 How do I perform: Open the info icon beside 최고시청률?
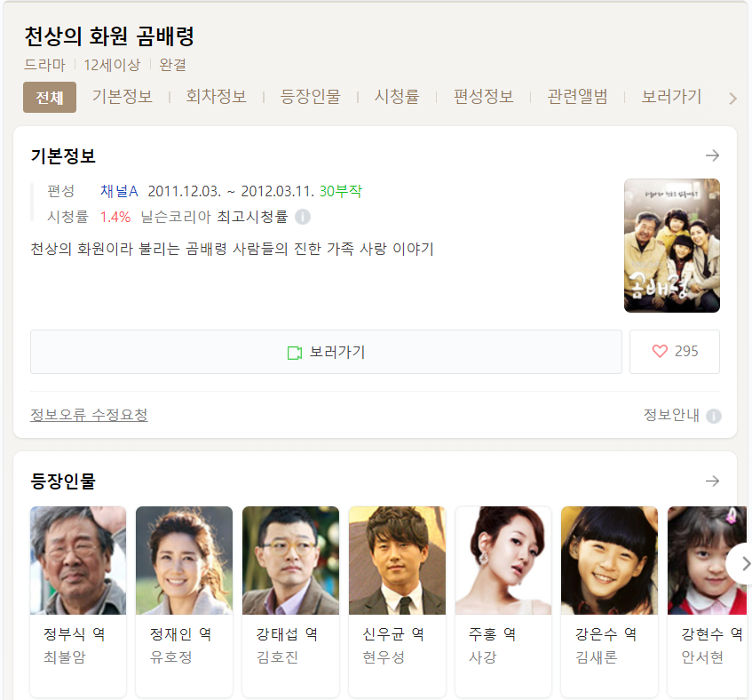[302, 217]
